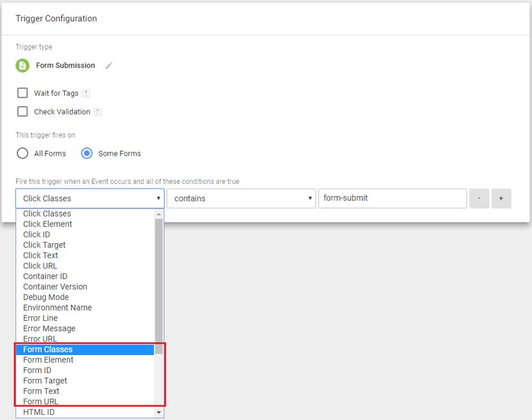Viewport: 532px width, 420px height.
Task: Remove the condition with the minus button
Action: (x=479, y=199)
